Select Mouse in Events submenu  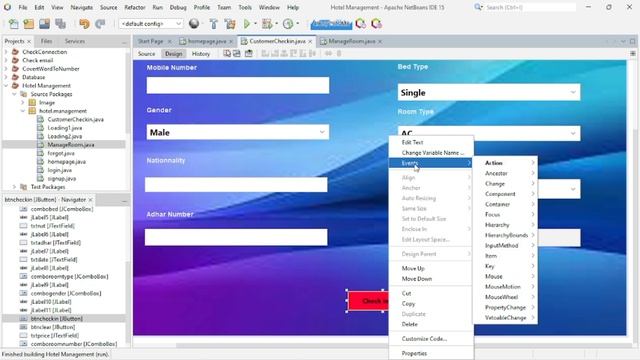coord(505,276)
